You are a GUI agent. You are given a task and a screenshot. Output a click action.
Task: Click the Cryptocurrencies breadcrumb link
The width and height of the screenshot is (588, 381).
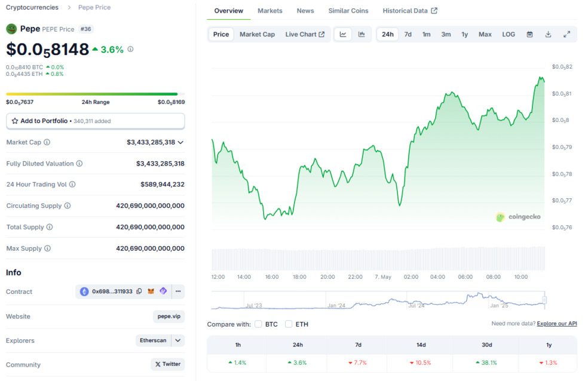tap(32, 8)
